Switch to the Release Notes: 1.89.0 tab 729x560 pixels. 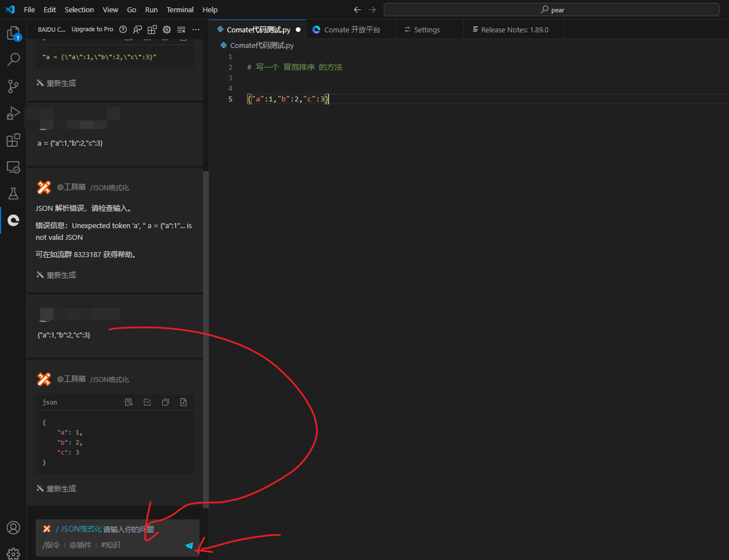[515, 30]
